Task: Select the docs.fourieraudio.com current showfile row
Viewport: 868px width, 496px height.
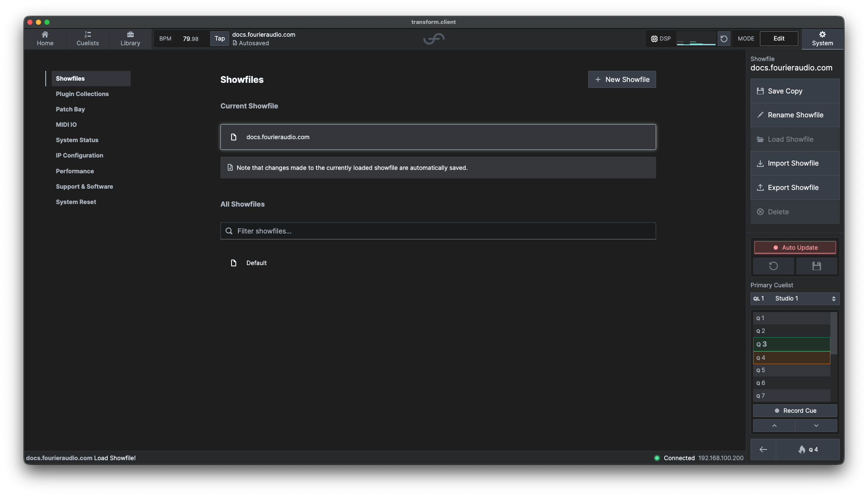Action: tap(438, 137)
